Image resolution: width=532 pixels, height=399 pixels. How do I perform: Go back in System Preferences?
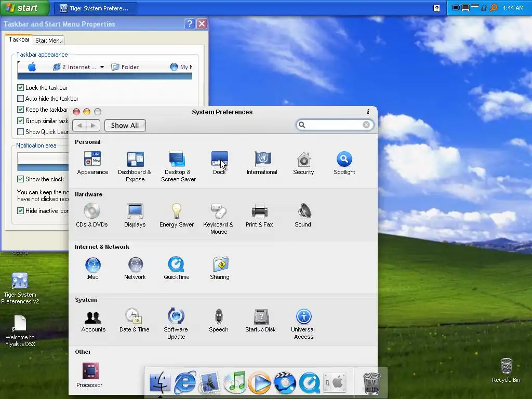(79, 125)
